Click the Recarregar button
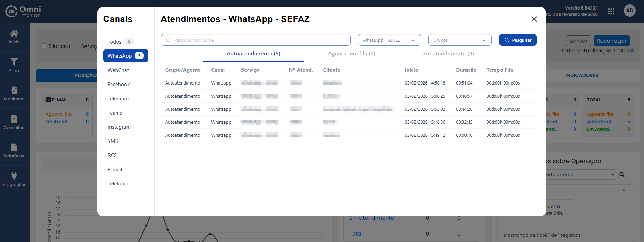644x242 pixels. pyautogui.click(x=611, y=41)
